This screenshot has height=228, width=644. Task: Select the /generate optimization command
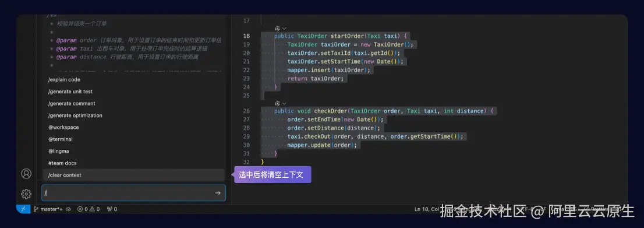click(x=134, y=115)
